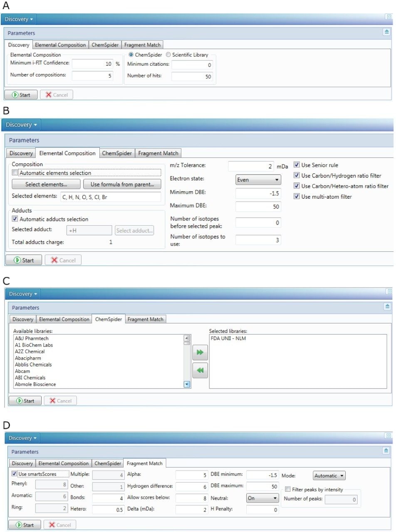Image resolution: width=396 pixels, height=532 pixels.
Task: Click the green double-arrow remove library icon
Action: click(x=200, y=370)
